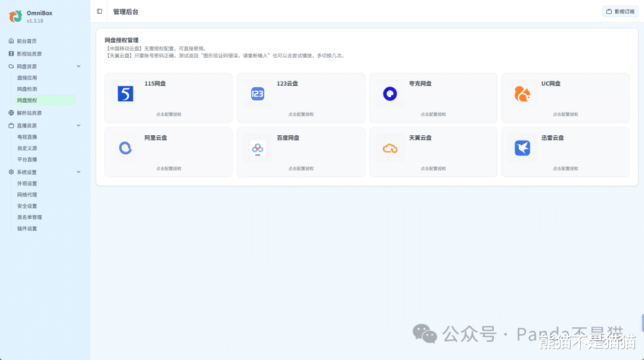Click 点击配置授权 under UC网盘
Viewport: 644px width, 360px height.
pyautogui.click(x=565, y=114)
